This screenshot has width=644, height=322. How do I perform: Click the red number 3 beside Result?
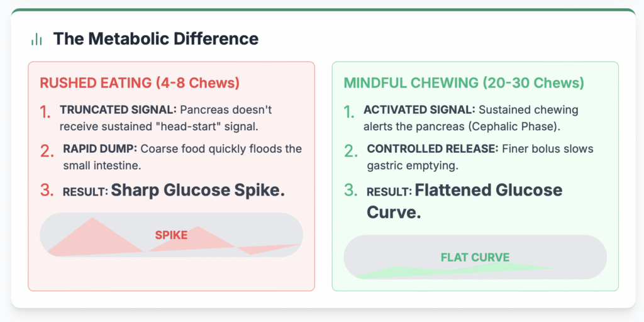coord(47,191)
